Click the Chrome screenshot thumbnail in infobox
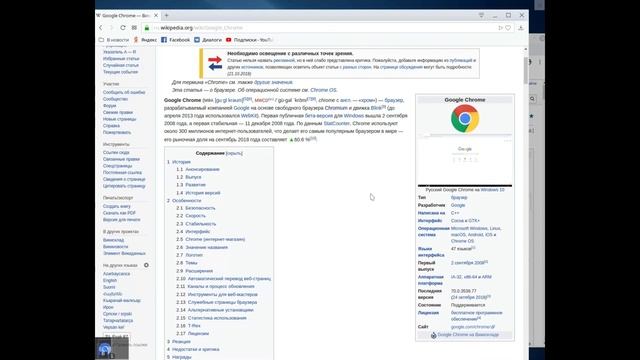This screenshot has height=360, width=640. tap(465, 160)
